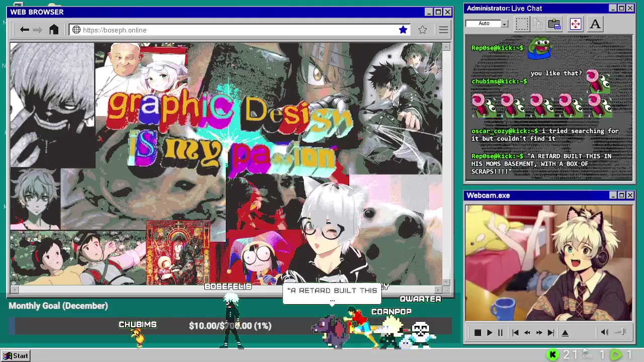Click the copy pages icon in Live Chat

(x=538, y=24)
